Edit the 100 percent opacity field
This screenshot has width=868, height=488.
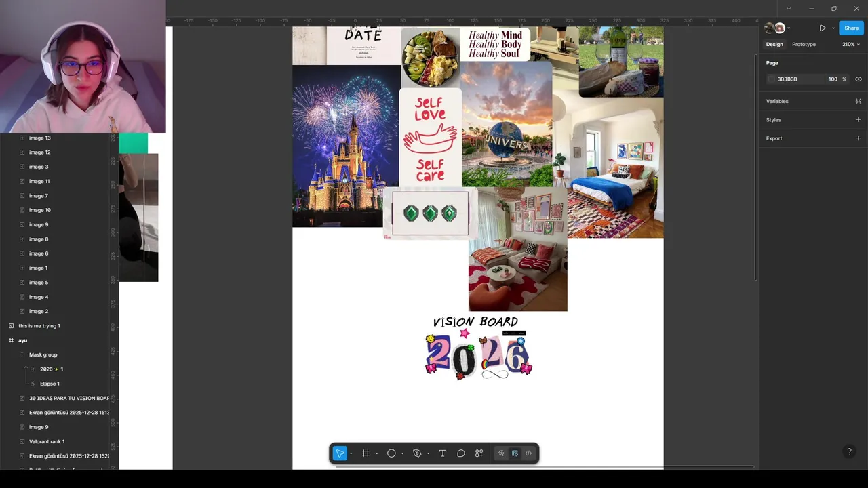833,79
